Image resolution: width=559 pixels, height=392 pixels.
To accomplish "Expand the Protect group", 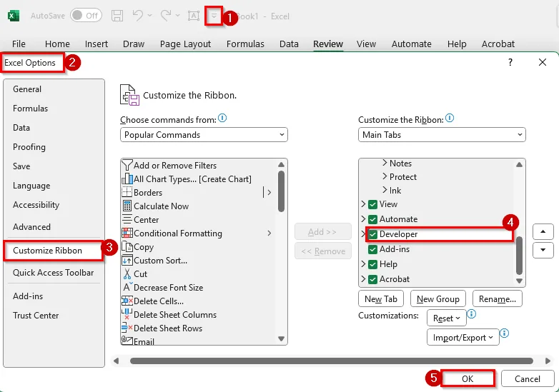I will 385,176.
